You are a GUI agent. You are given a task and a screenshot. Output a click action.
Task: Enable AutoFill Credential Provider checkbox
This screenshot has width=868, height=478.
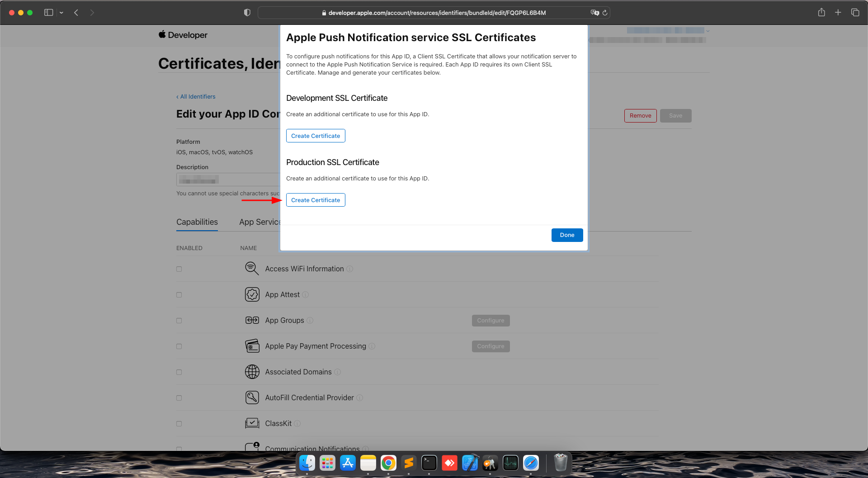point(179,398)
